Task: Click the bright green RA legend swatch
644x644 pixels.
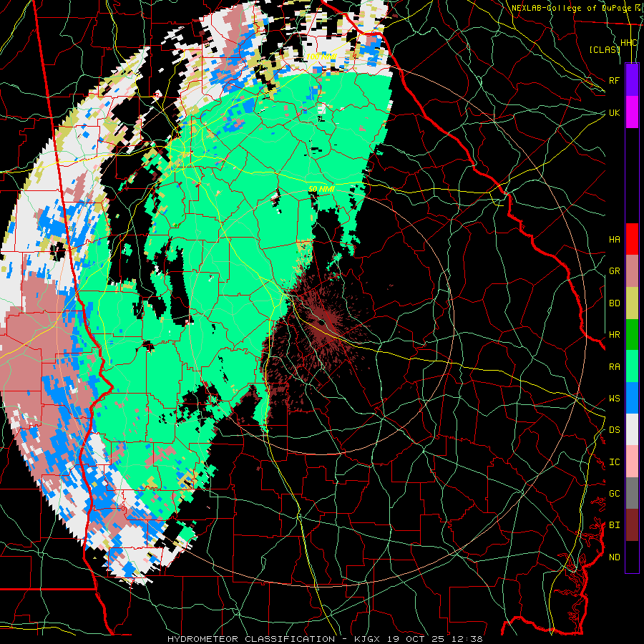Action: point(632,366)
